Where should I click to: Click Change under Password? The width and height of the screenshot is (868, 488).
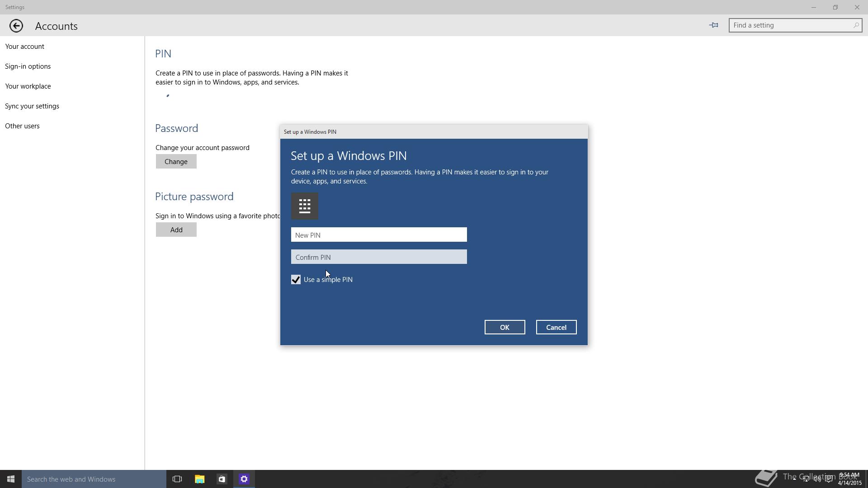(176, 161)
